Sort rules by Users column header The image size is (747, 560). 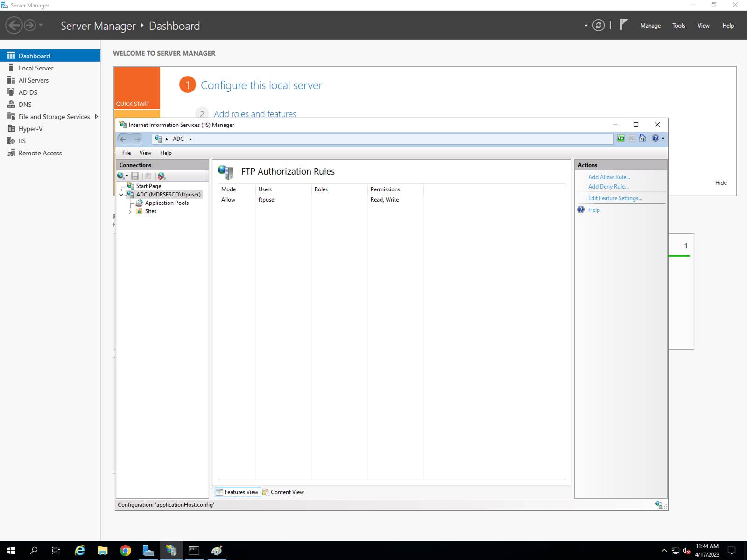[283, 189]
